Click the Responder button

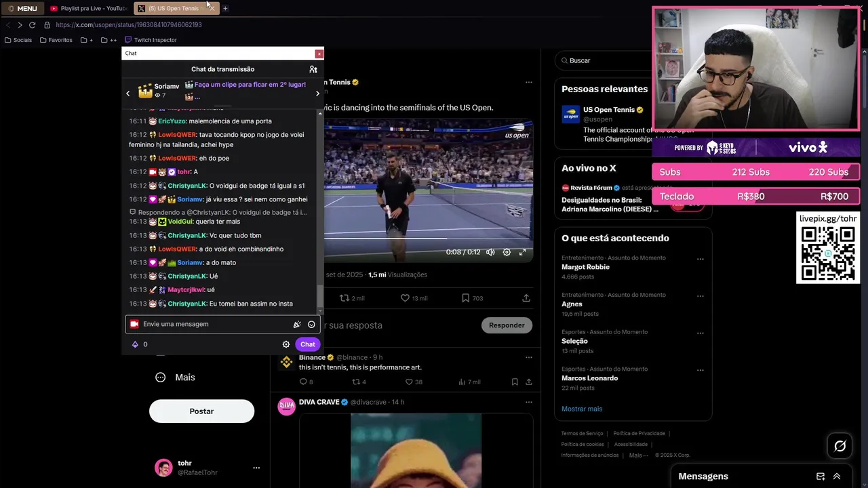[x=507, y=325]
